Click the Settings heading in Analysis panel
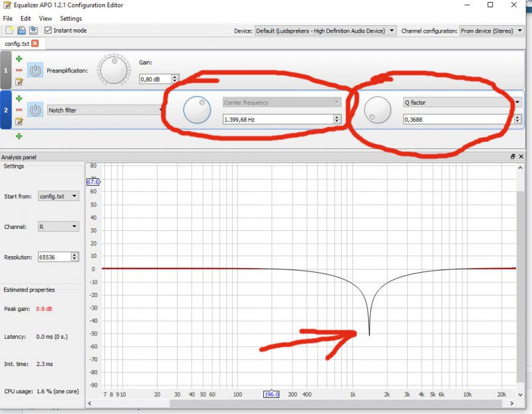Screen dimensions: 532x414 (x=14, y=166)
